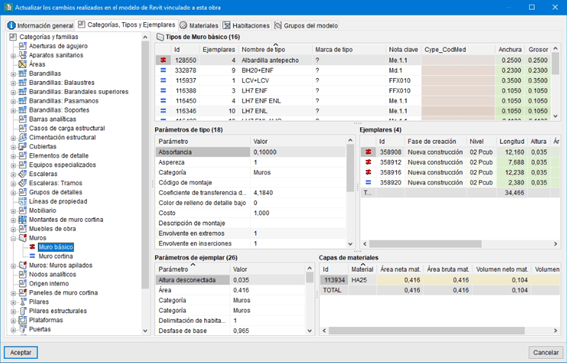Click the Cype_CodMed column header

point(458,49)
